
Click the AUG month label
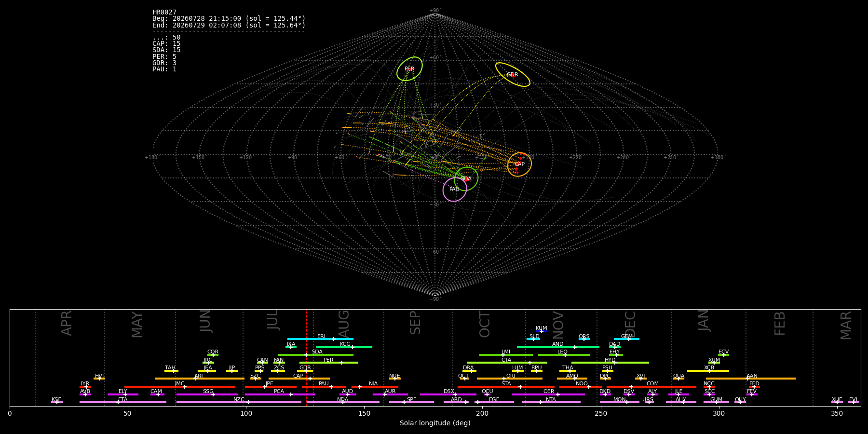tap(344, 323)
